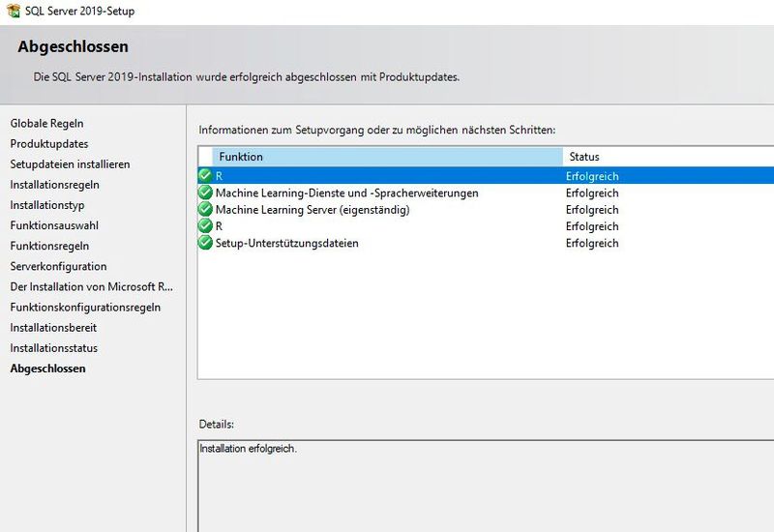The width and height of the screenshot is (774, 532).
Task: Click Erfolgreich status of Machine Learning Server
Action: click(592, 210)
